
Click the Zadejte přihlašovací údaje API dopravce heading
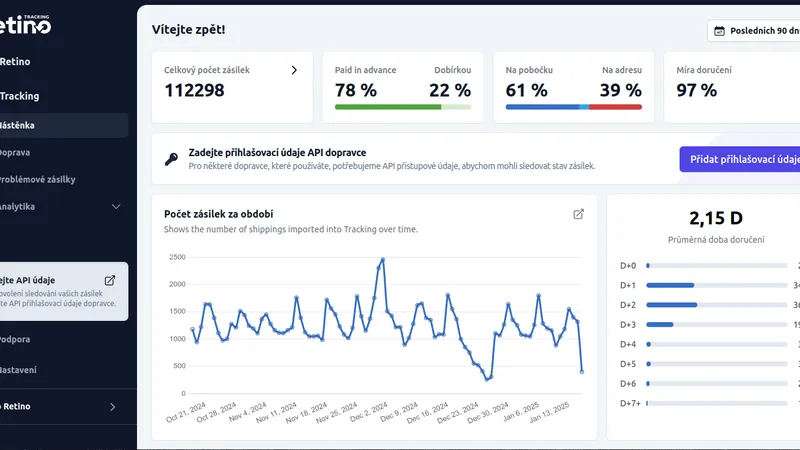point(277,153)
